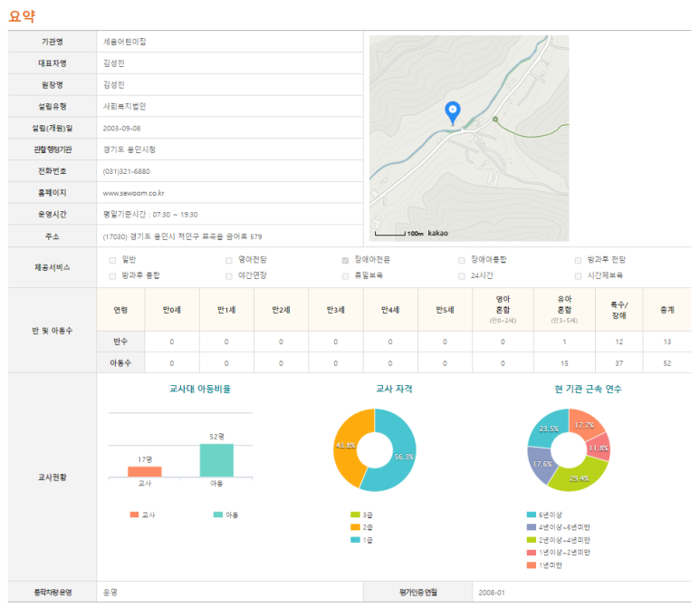Select the 통학차량운영 value 운영

coord(110,593)
